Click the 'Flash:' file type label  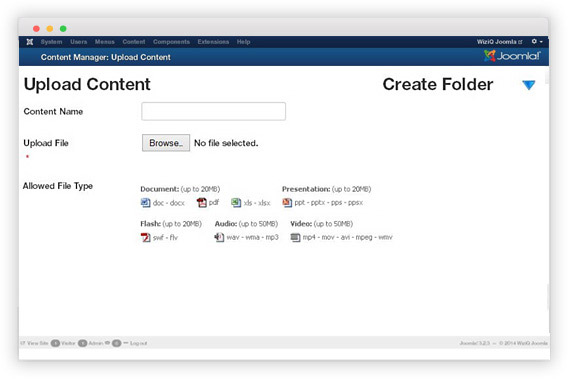click(150, 224)
